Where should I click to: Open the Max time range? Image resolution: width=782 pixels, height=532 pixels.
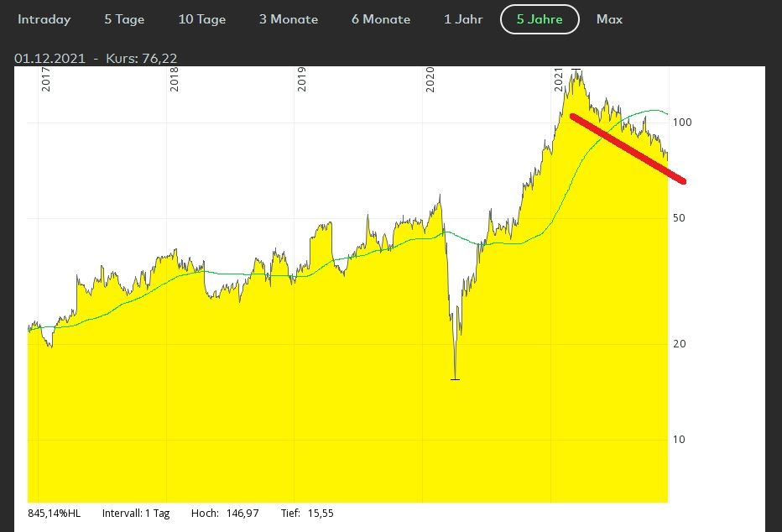pos(609,19)
